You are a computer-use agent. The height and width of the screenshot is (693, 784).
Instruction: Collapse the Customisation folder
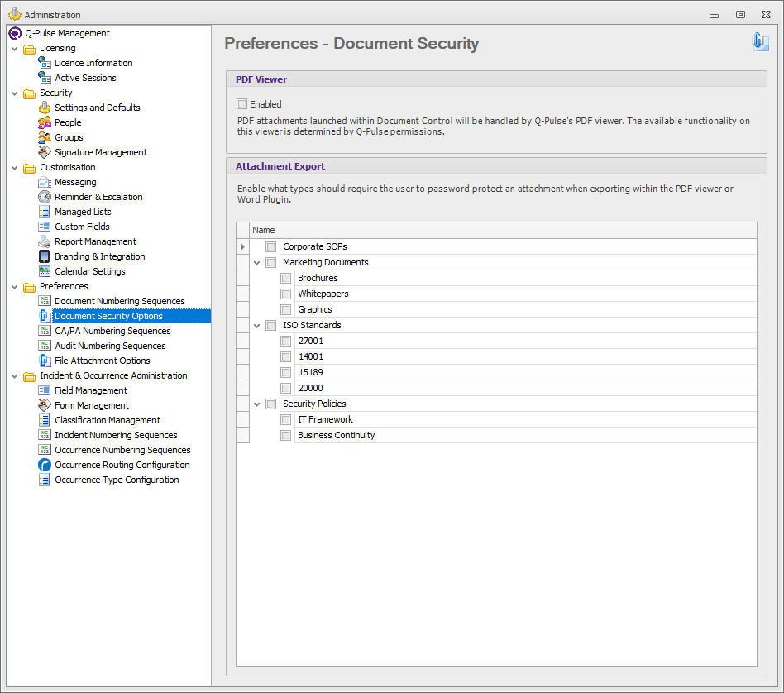pos(15,168)
